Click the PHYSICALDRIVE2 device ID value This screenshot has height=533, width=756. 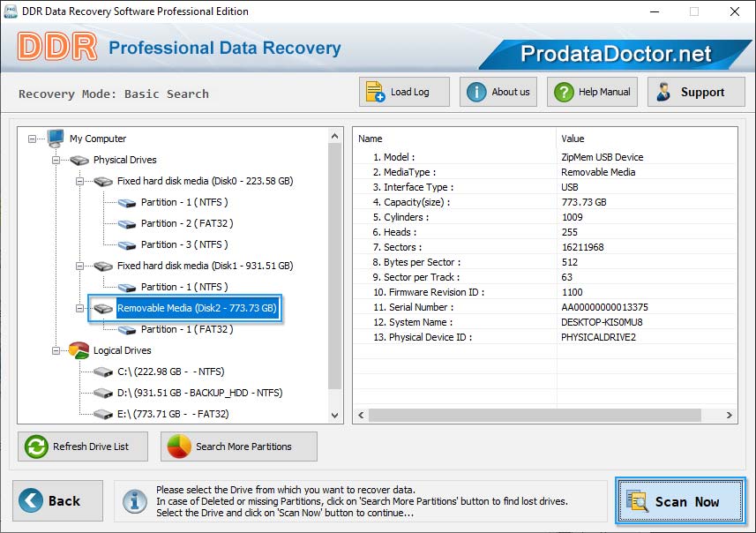(598, 337)
